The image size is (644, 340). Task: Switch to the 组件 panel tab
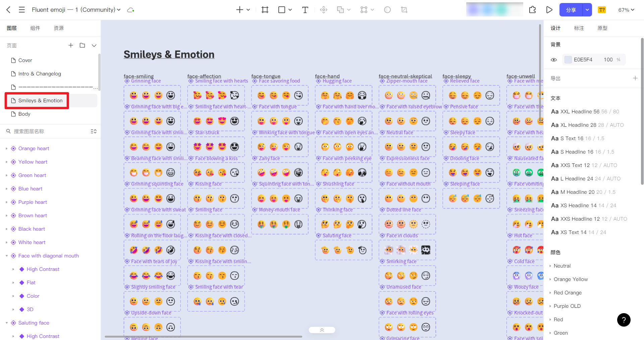click(x=35, y=28)
